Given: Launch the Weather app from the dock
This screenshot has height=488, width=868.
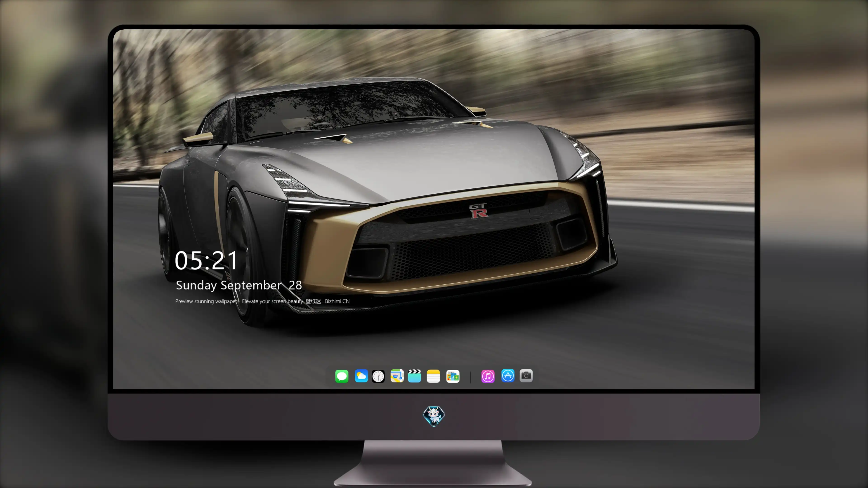Looking at the screenshot, I should pos(361,376).
